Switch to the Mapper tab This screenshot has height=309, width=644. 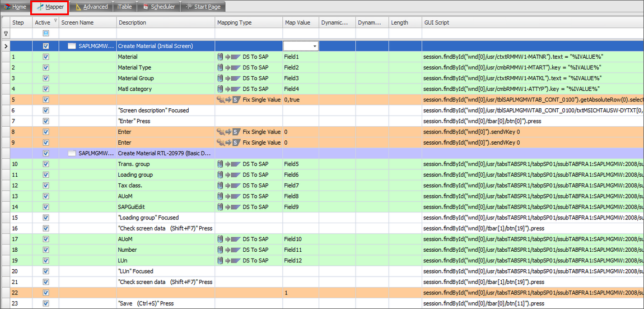click(x=50, y=7)
